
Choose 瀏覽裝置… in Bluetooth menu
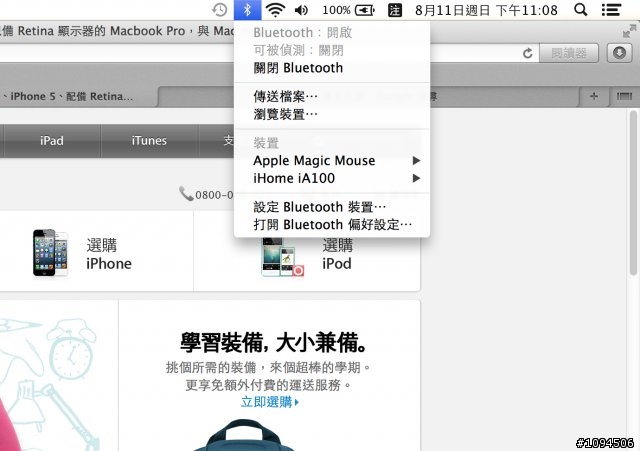coord(332,114)
